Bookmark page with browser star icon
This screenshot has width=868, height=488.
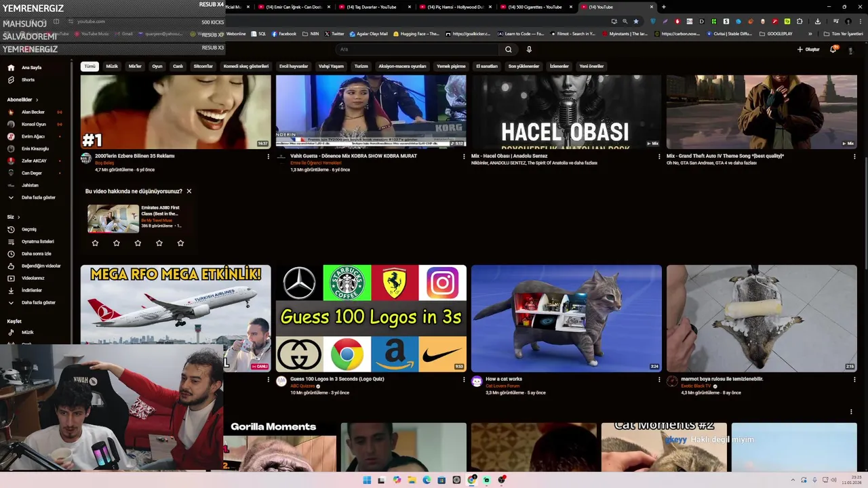[x=635, y=21]
